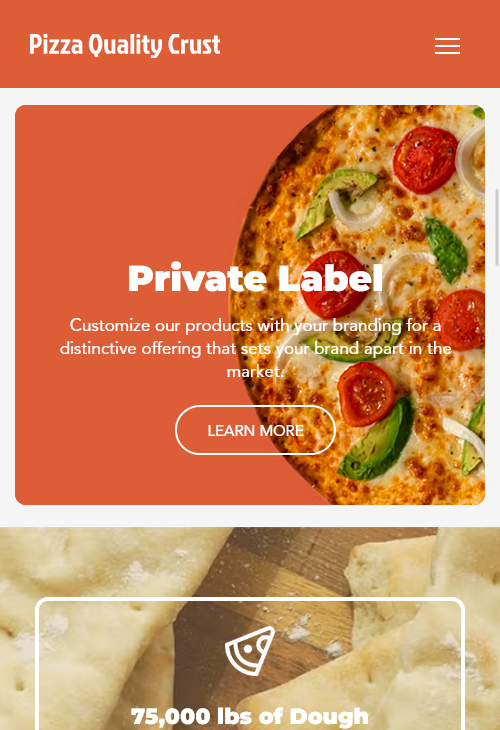Click the orange header bar between logo and menu
The width and height of the screenshot is (500, 730).
coord(326,44)
